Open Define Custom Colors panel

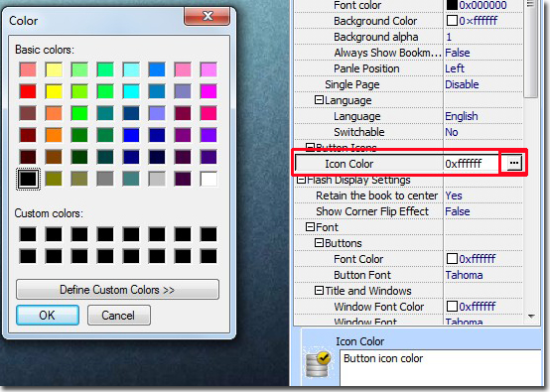[117, 290]
